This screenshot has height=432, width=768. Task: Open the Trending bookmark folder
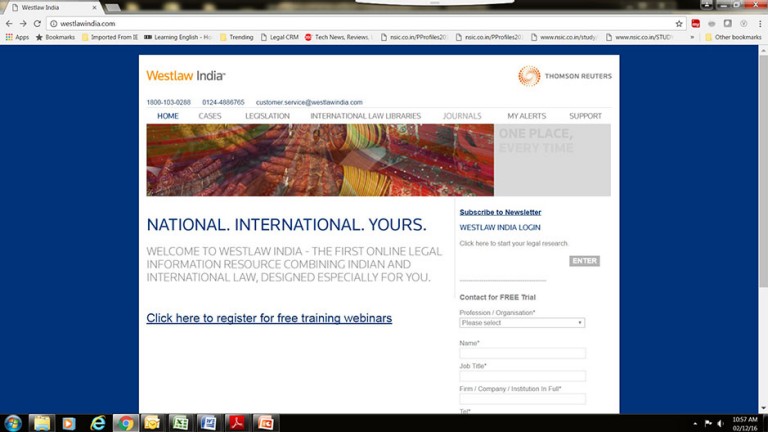[237, 37]
